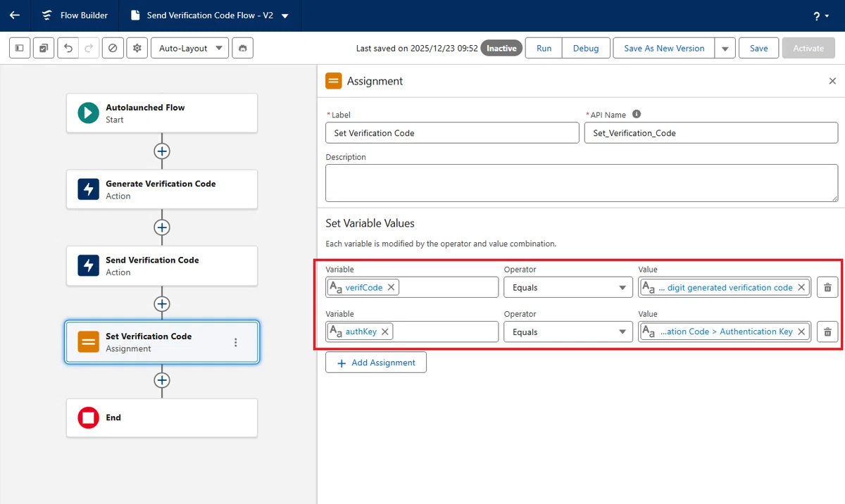The height and width of the screenshot is (504, 845).
Task: Click the Debug button
Action: pyautogui.click(x=586, y=48)
